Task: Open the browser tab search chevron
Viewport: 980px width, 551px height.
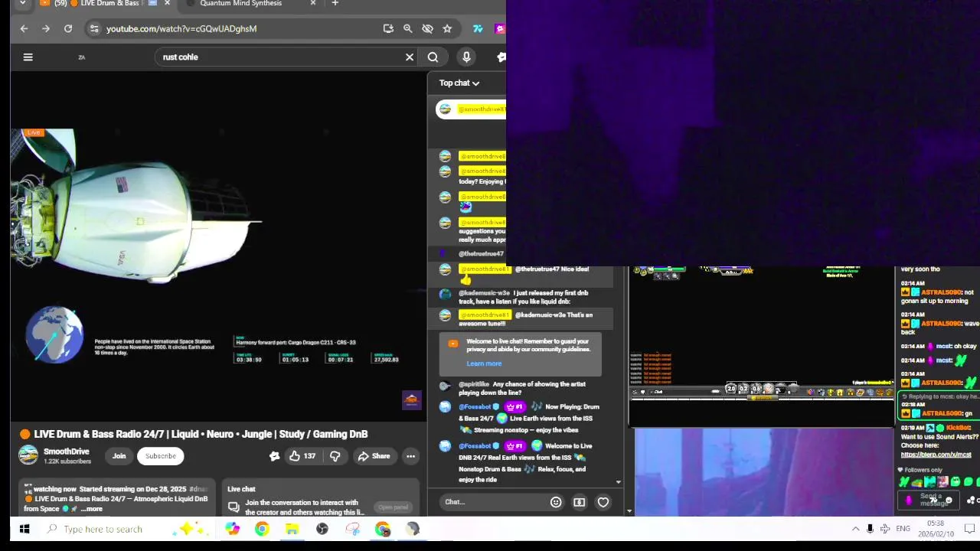Action: [x=22, y=3]
